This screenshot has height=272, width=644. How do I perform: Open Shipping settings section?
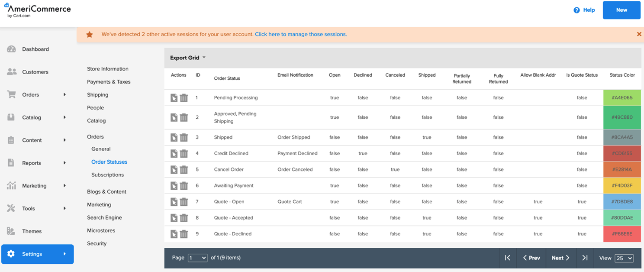[x=98, y=95]
